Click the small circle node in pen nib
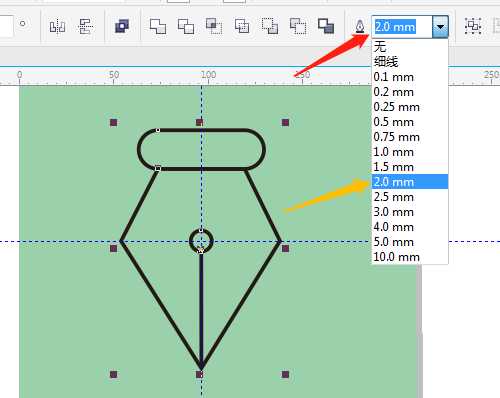Viewport: 500px width, 398px height. pyautogui.click(x=201, y=241)
